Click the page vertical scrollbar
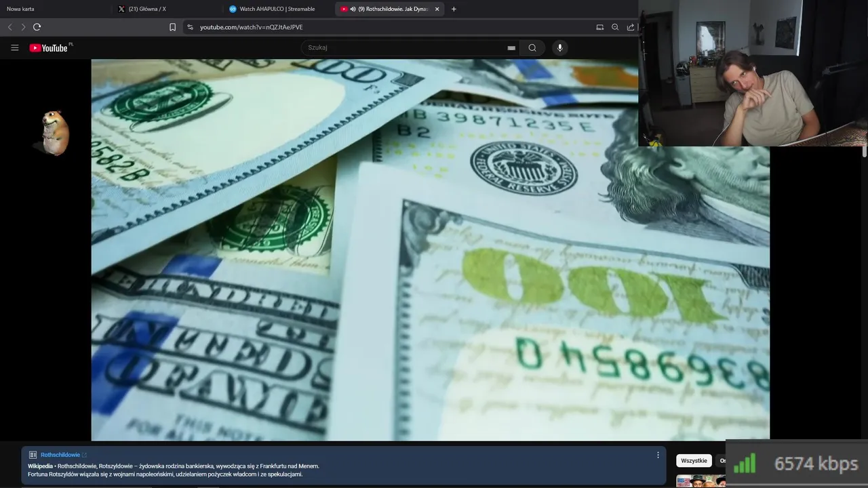Viewport: 868px width, 488px height. 864,153
